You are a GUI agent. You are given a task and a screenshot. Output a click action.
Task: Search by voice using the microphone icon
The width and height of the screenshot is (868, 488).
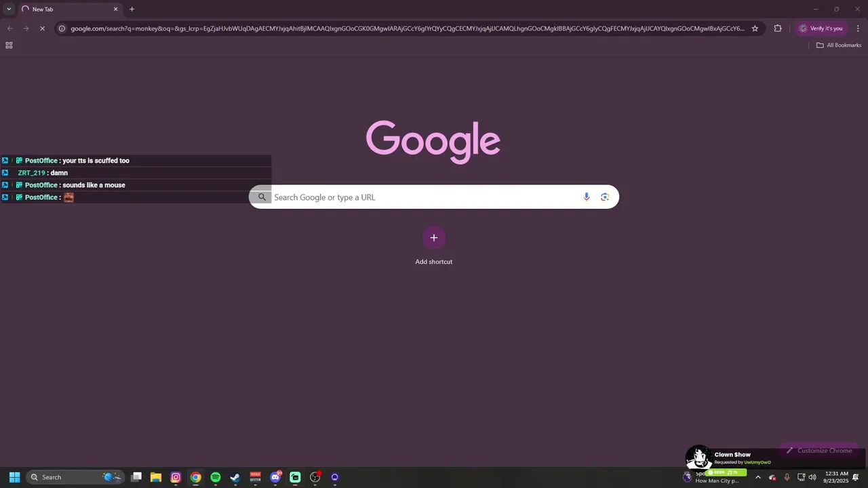click(x=587, y=197)
